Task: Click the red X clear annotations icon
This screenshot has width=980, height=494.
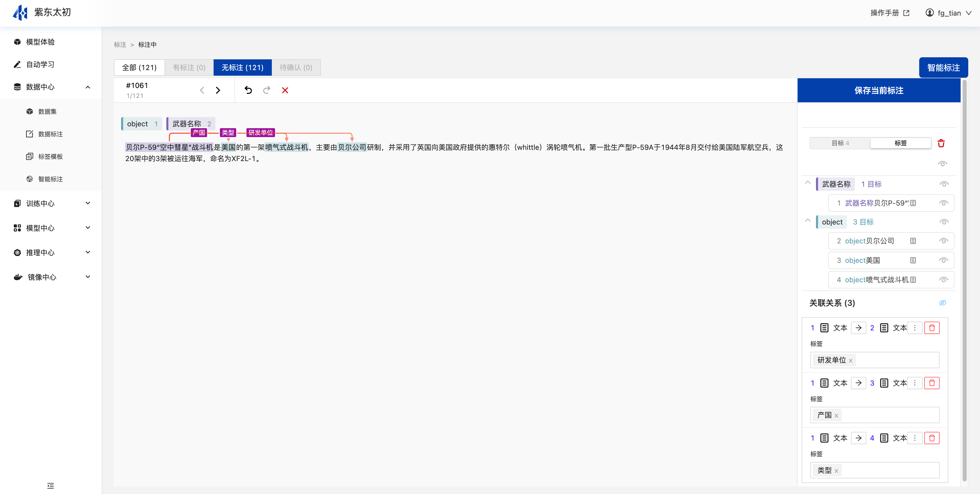Action: 285,90
